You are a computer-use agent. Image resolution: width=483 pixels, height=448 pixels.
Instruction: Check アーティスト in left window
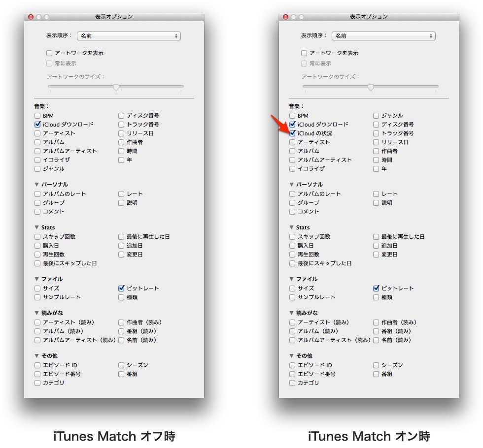coord(37,133)
